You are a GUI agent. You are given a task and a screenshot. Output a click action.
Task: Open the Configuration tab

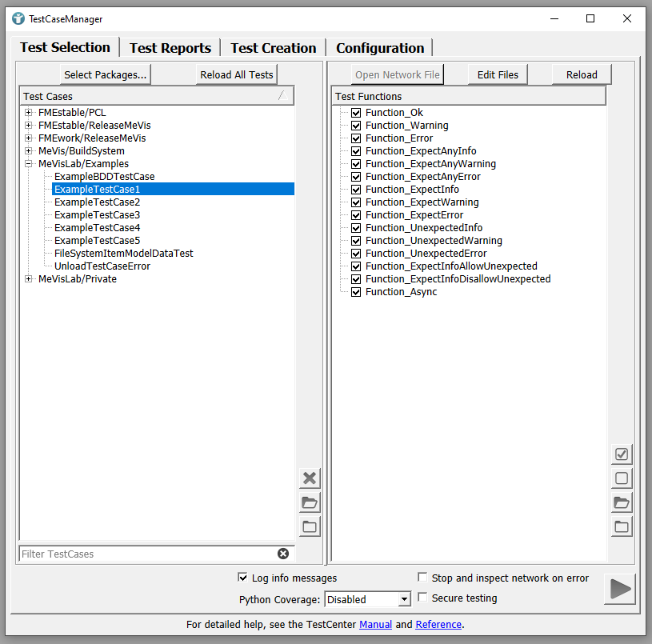coord(380,48)
